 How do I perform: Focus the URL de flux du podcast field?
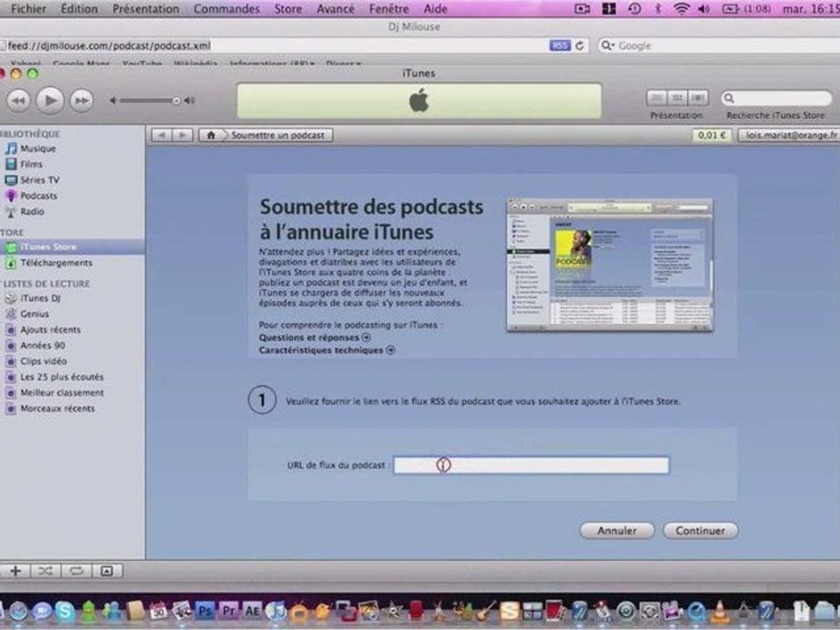tap(531, 465)
